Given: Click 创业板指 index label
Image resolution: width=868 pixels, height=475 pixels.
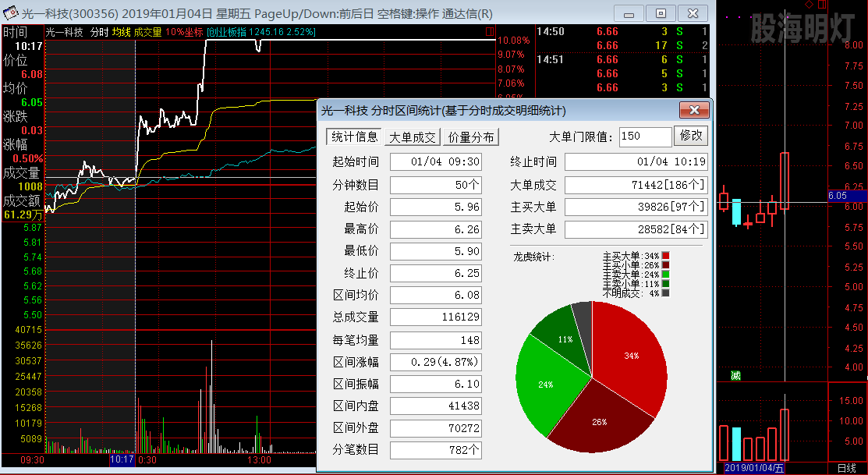Looking at the screenshot, I should click(x=260, y=32).
